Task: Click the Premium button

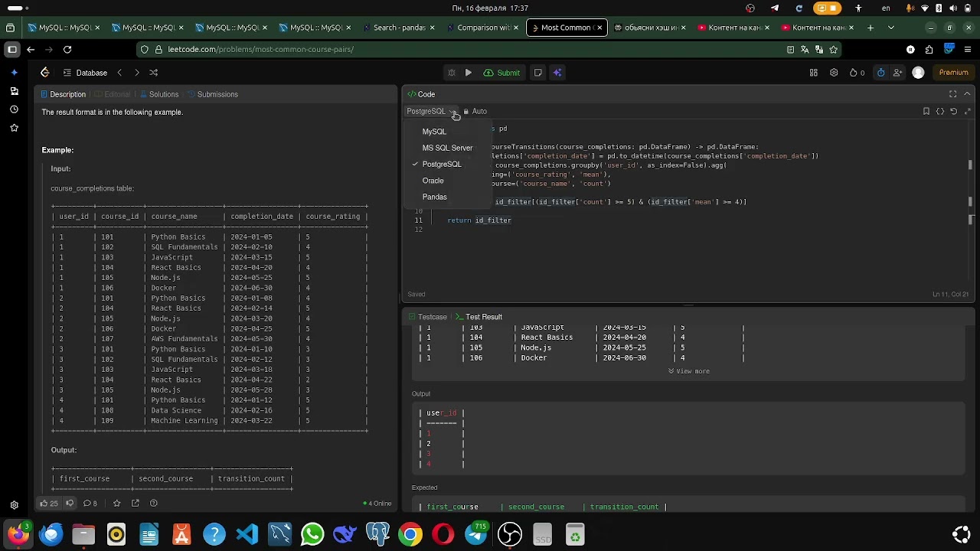Action: point(953,73)
